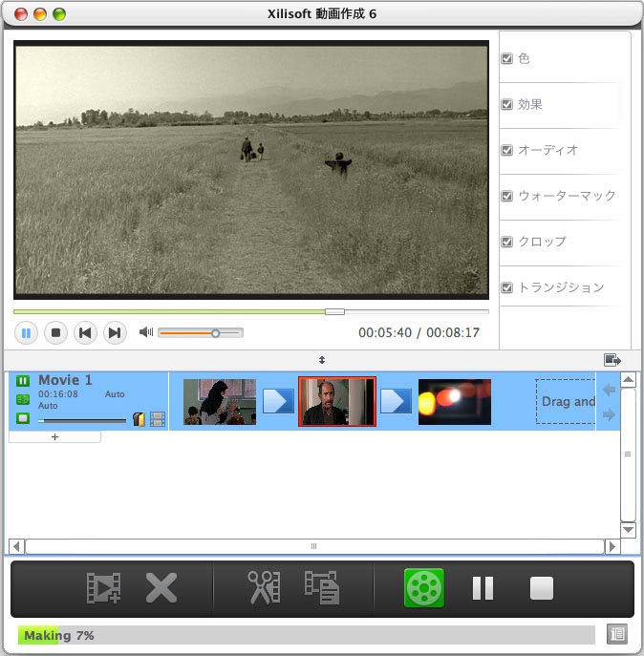Toggle the ウォーターマーク checkbox
The height and width of the screenshot is (656, 644).
(x=507, y=196)
